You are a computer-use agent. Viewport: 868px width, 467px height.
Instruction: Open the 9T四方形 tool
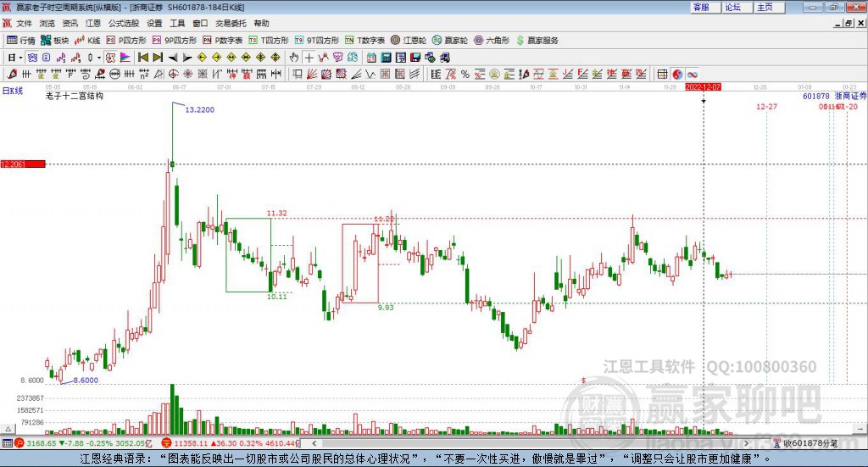[x=317, y=41]
